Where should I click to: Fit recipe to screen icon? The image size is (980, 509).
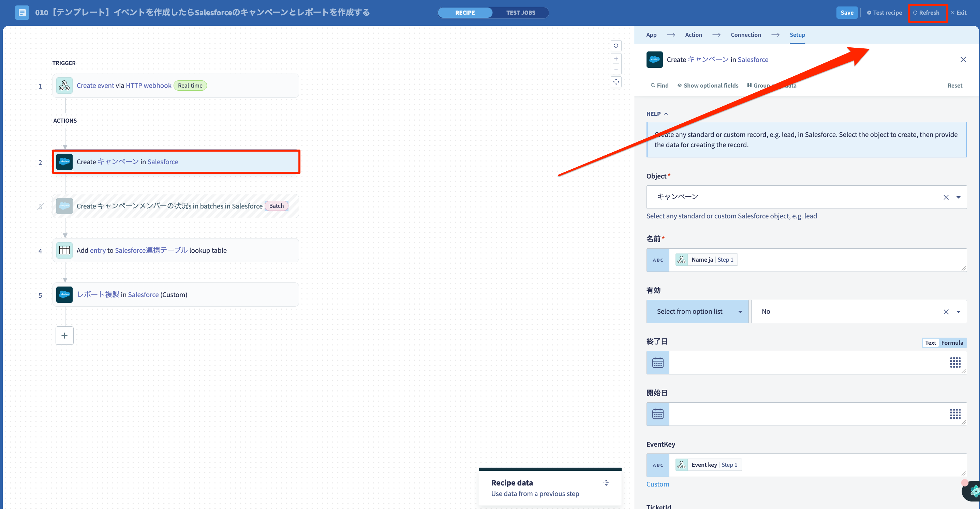tap(616, 82)
